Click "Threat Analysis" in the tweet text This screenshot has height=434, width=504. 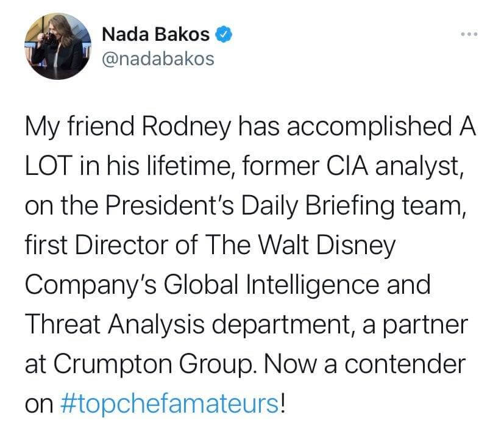(x=99, y=324)
